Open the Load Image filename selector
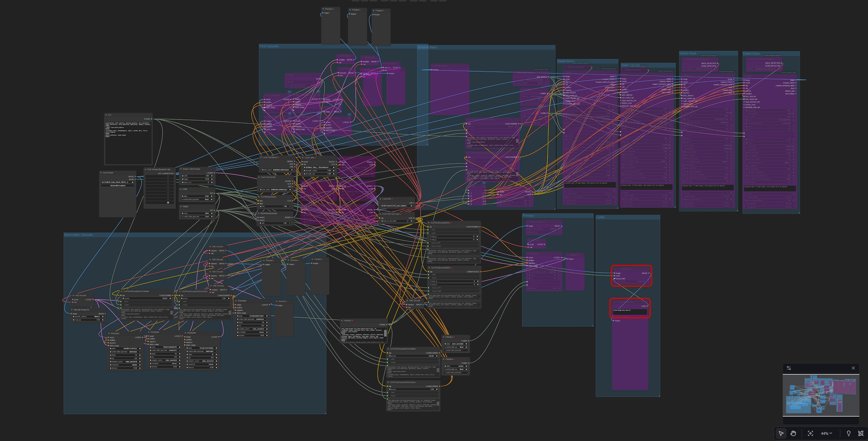The height and width of the screenshot is (441, 868). coord(118,182)
